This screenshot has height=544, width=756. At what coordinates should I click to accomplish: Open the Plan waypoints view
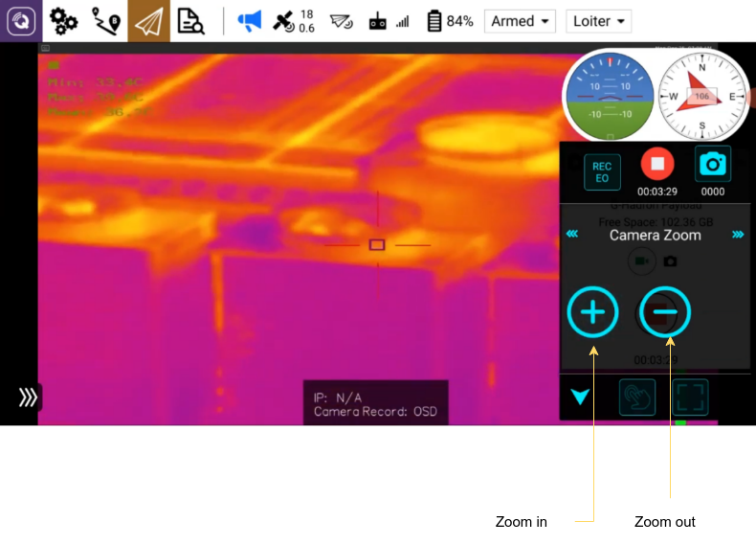pyautogui.click(x=106, y=21)
